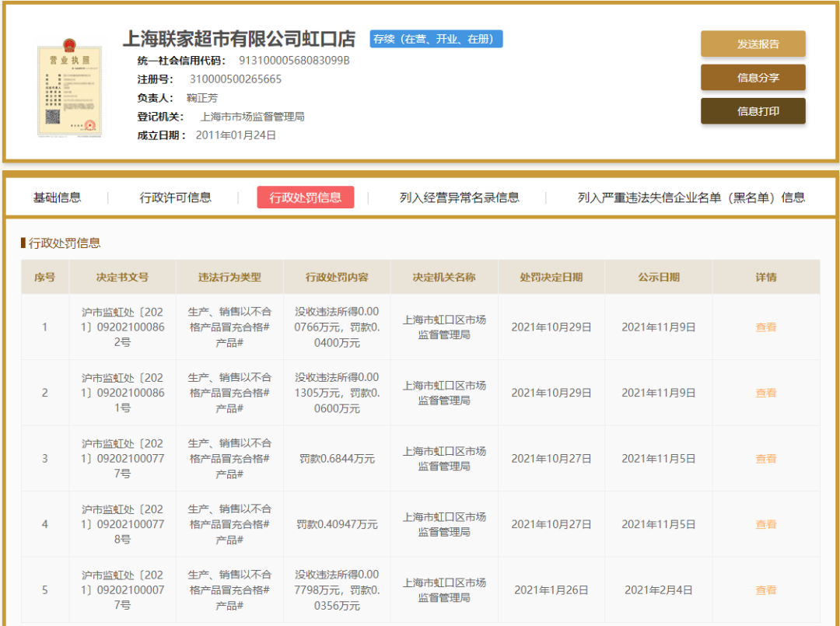Click penalty content 罚款0.6844万元

tap(337, 459)
